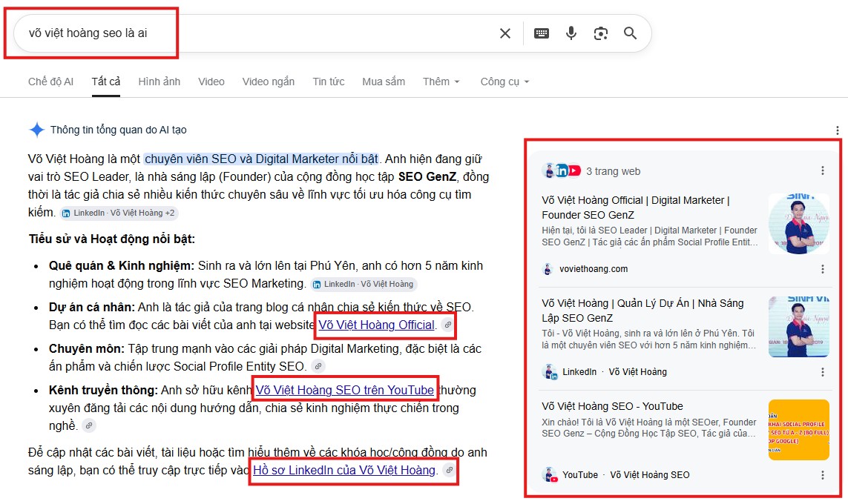The height and width of the screenshot is (504, 848).
Task: Open the Tin tức tab
Action: (x=328, y=82)
